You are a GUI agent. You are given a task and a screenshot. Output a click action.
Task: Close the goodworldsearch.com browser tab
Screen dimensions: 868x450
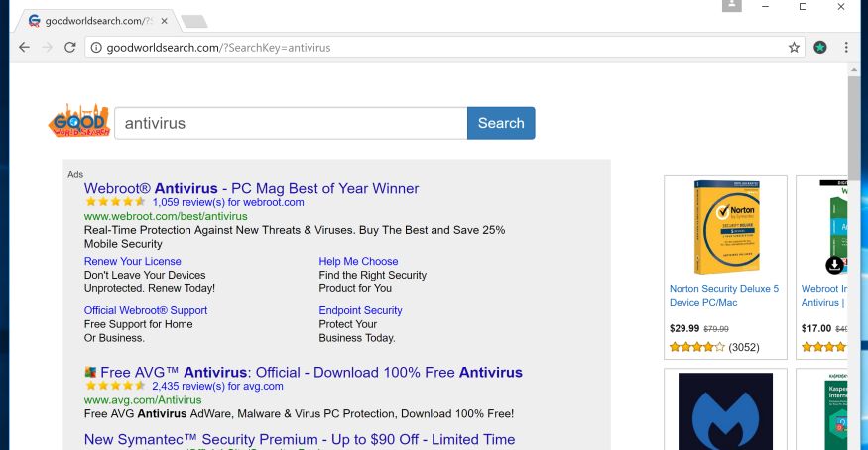click(164, 20)
